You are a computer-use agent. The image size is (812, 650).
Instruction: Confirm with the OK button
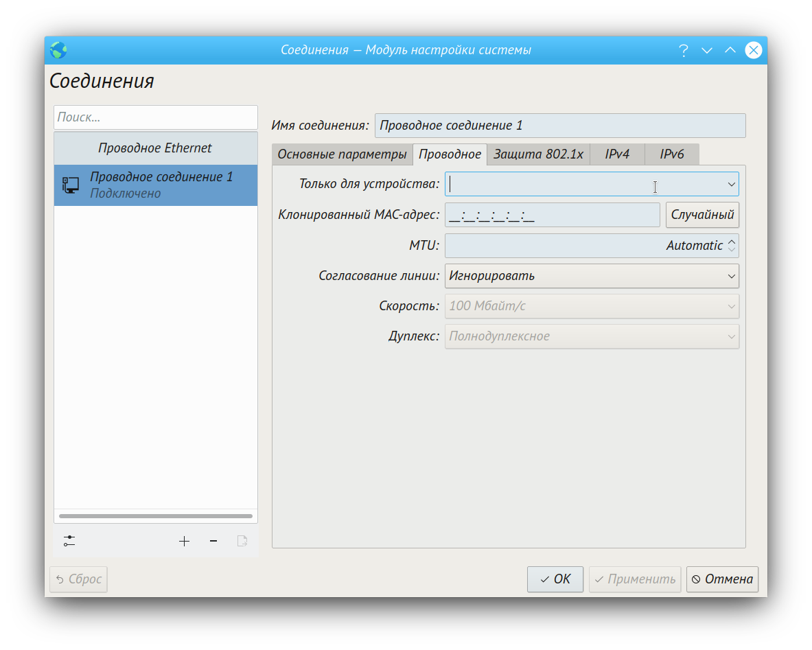[555, 579]
